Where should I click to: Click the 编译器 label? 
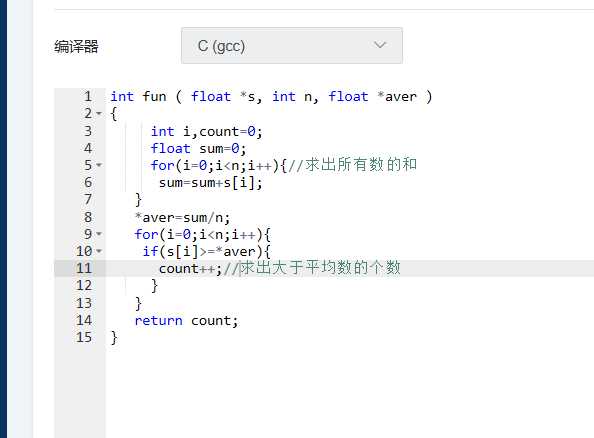click(76, 47)
